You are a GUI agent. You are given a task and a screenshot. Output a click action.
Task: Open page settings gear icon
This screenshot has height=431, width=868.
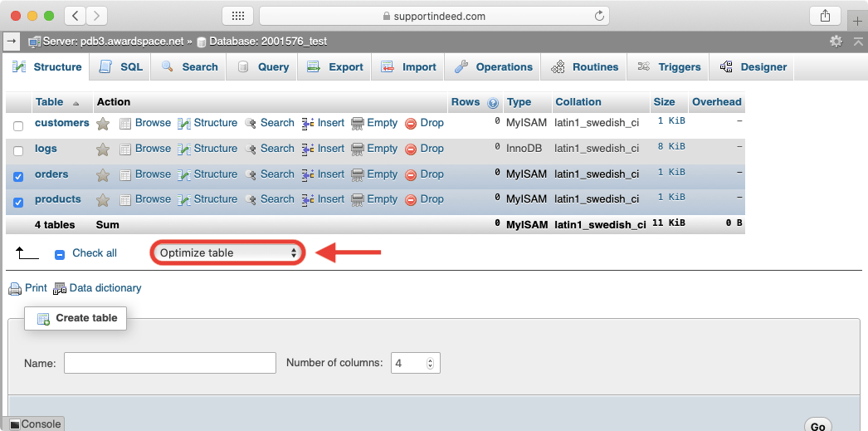(836, 41)
